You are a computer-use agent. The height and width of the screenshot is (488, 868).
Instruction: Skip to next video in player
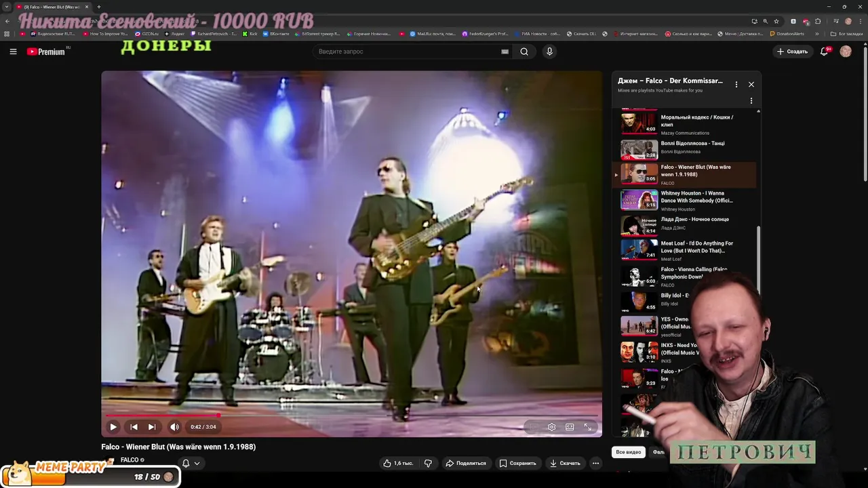pyautogui.click(x=152, y=427)
